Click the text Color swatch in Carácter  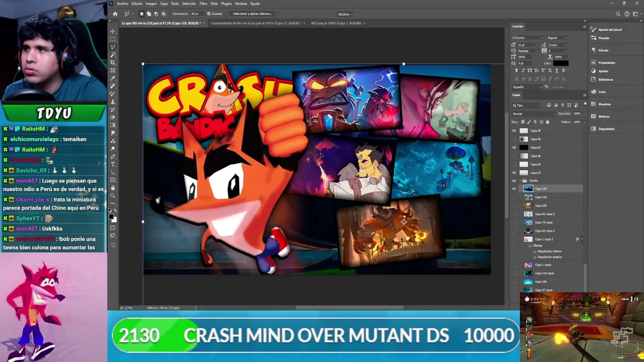pos(560,63)
